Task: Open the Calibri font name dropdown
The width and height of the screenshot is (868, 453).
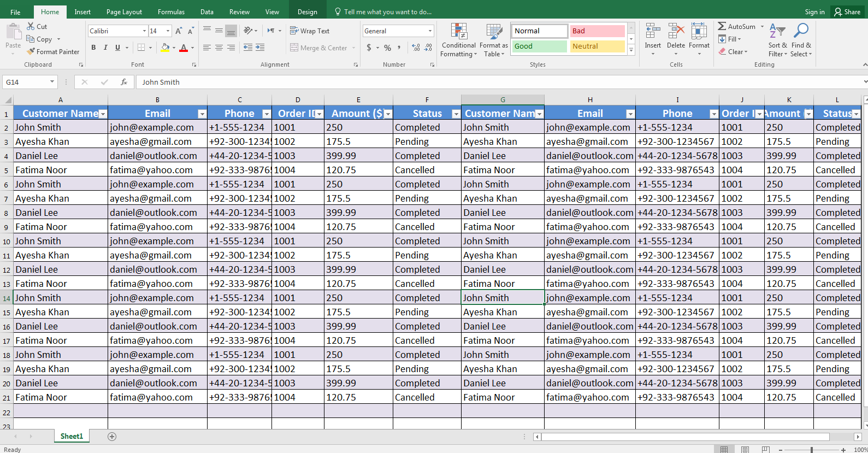Action: pos(144,31)
